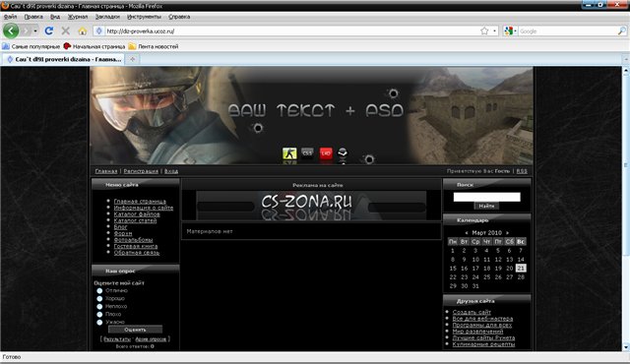Viewport: 630px width, 364px height.
Task: Click the CSS icon in the banner
Action: (307, 152)
